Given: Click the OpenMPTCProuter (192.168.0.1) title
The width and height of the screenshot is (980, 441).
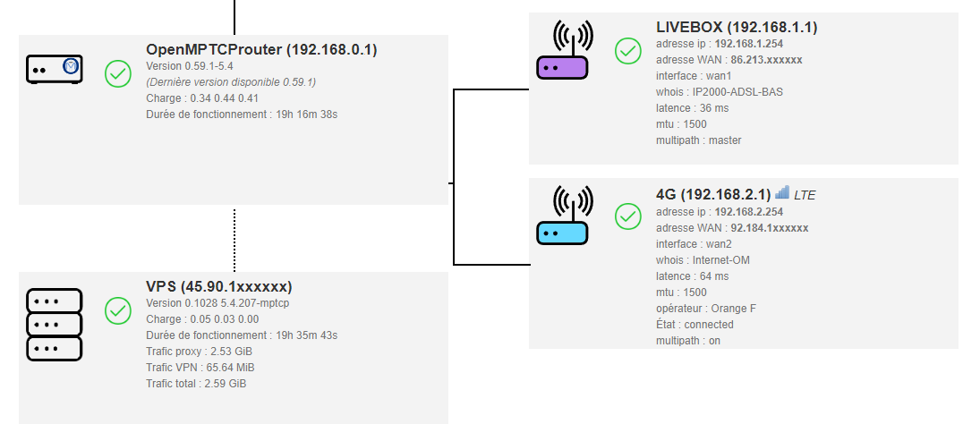Looking at the screenshot, I should pos(261,50).
